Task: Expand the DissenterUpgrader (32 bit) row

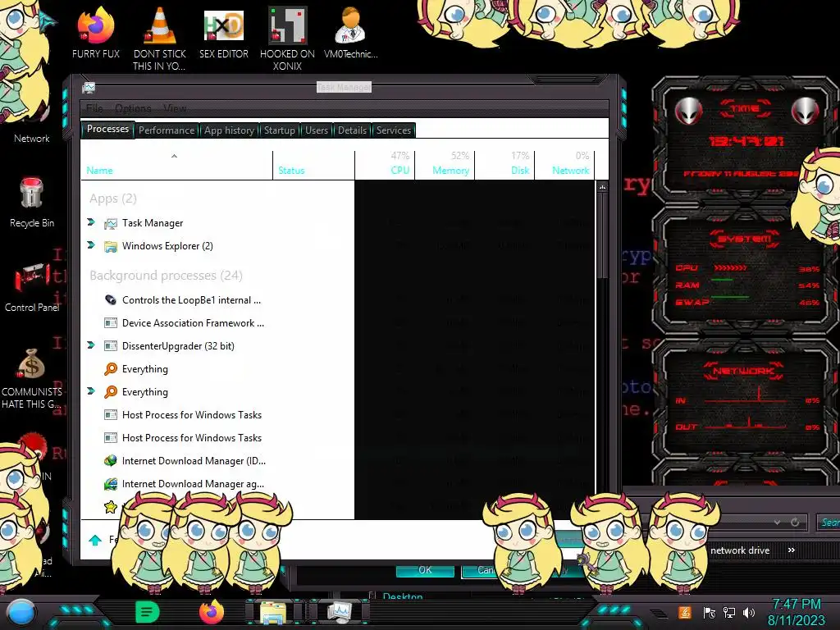Action: (91, 345)
